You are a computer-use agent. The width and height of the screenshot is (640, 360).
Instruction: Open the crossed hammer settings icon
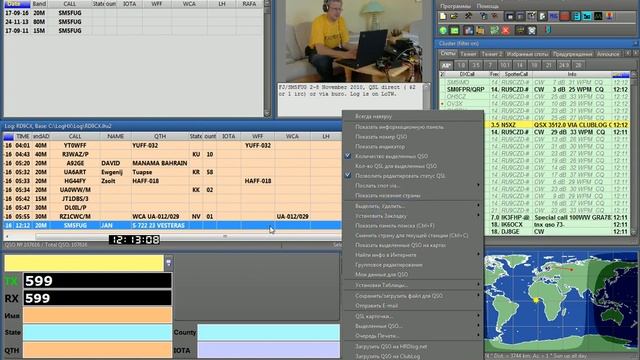[x=468, y=17]
